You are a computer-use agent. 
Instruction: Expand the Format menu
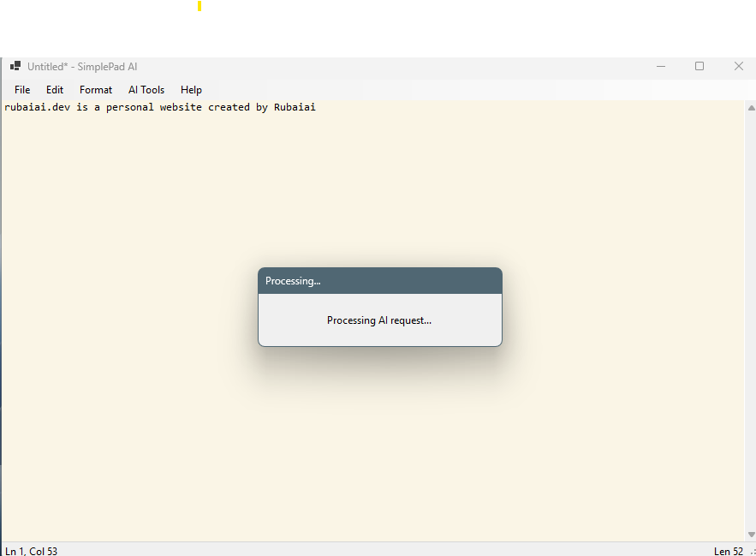[x=96, y=90]
